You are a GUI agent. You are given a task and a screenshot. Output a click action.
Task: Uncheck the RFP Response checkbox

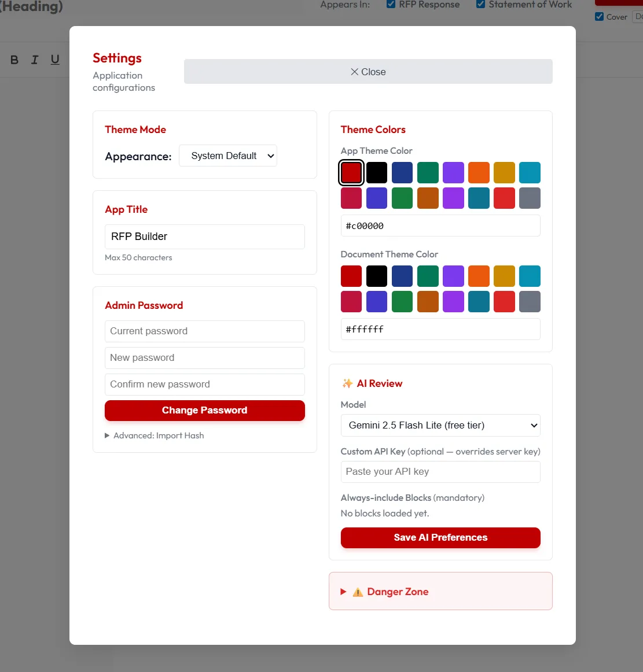coord(390,4)
